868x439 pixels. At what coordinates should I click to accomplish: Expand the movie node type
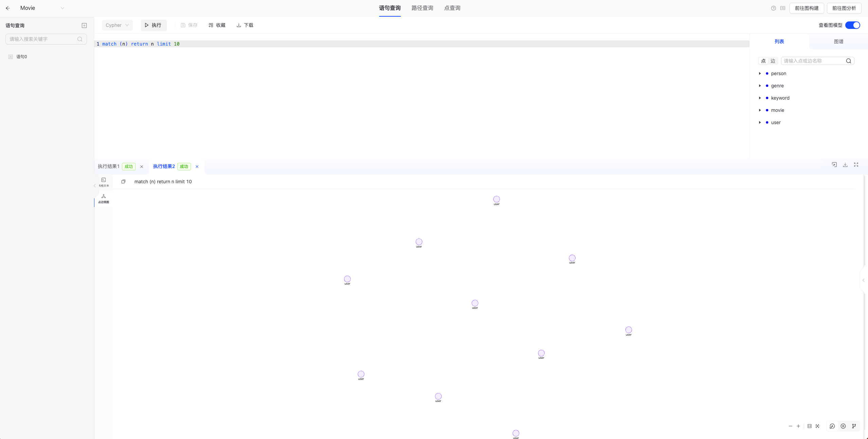coord(760,110)
